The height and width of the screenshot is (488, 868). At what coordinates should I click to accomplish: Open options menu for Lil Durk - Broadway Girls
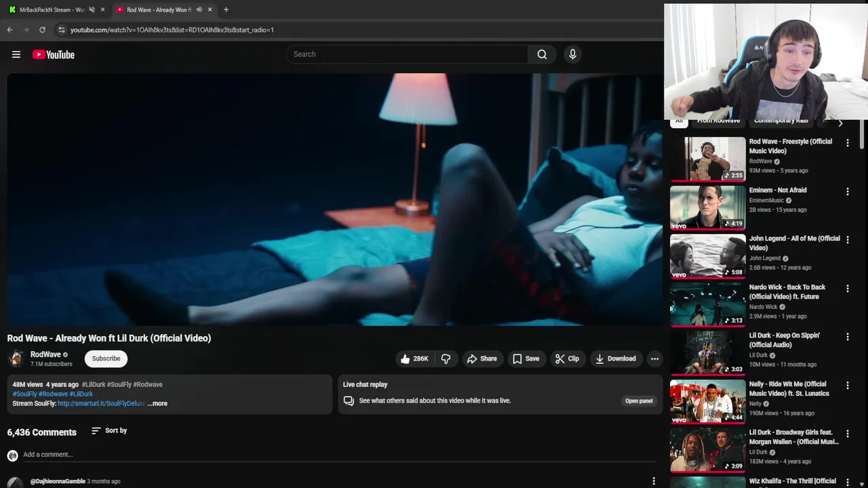(847, 433)
